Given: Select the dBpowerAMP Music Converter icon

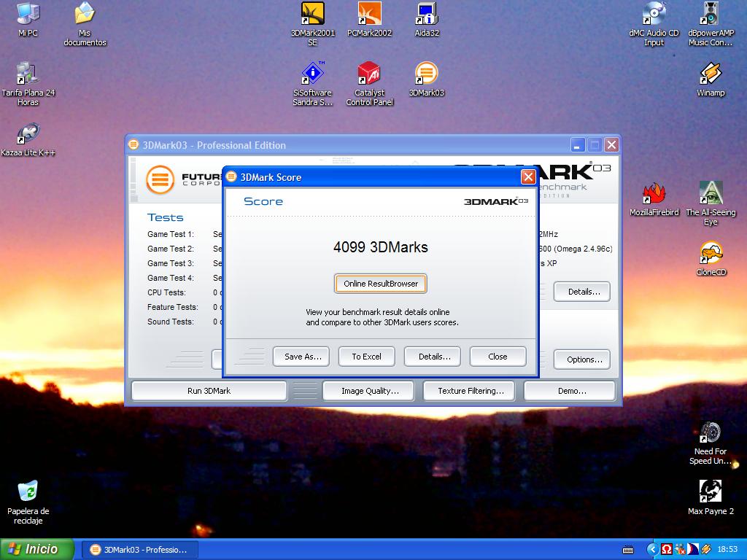Looking at the screenshot, I should [711, 24].
